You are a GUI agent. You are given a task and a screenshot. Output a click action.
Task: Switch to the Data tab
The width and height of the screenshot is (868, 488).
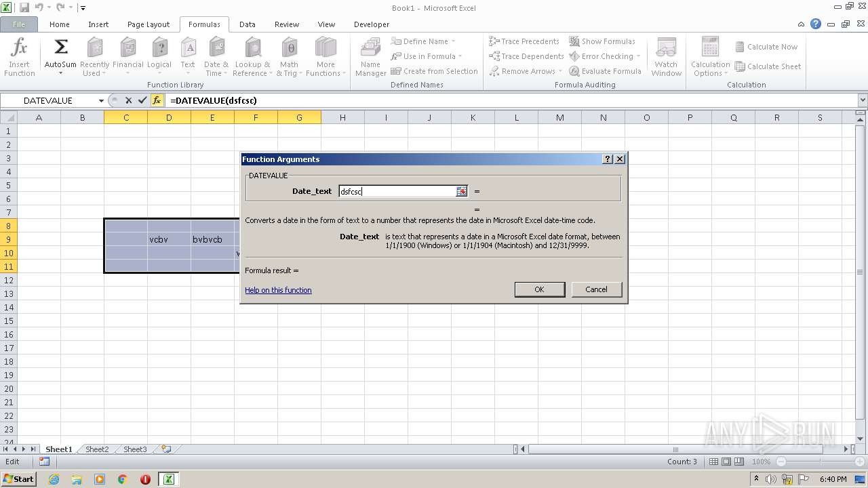coord(248,24)
